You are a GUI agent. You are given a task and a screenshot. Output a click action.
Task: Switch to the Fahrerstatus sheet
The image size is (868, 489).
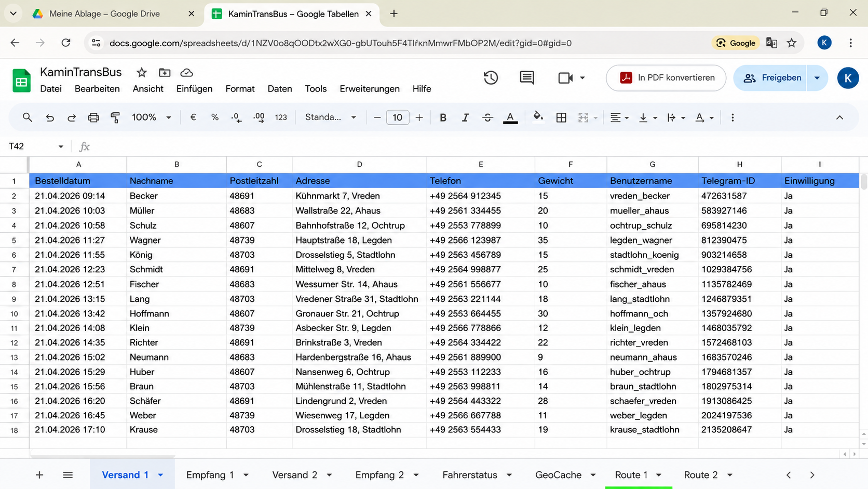point(470,475)
